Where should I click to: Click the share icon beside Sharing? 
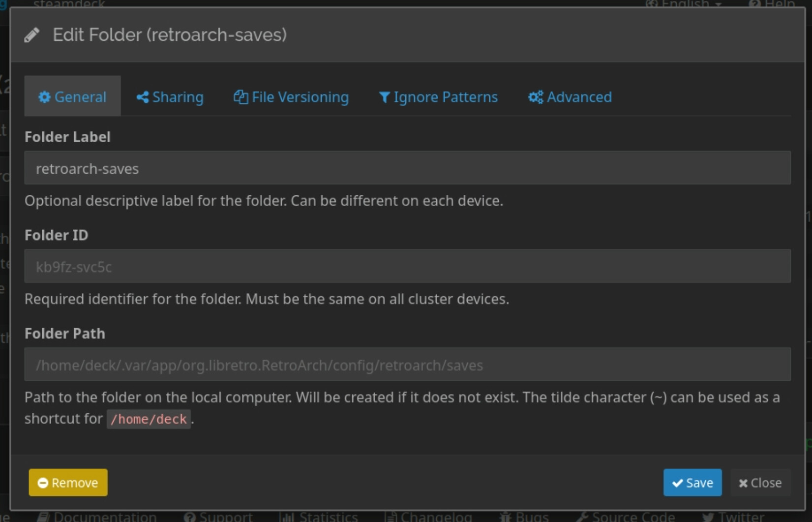(142, 97)
